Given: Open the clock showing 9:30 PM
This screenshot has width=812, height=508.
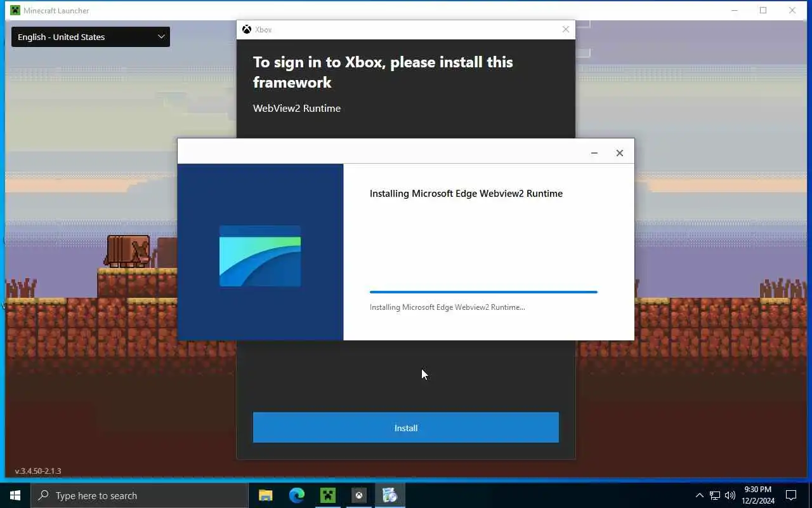Looking at the screenshot, I should [x=758, y=495].
